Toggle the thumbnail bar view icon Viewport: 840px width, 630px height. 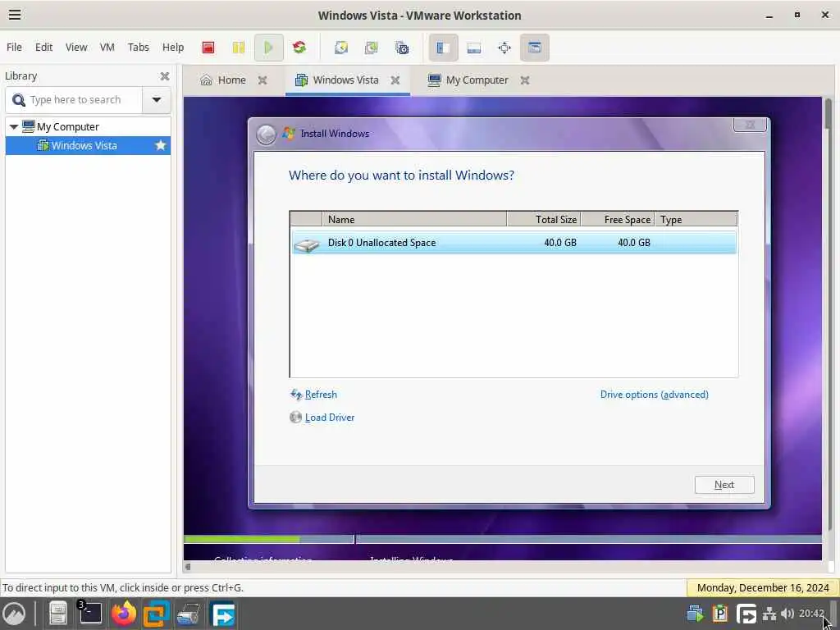pyautogui.click(x=473, y=48)
